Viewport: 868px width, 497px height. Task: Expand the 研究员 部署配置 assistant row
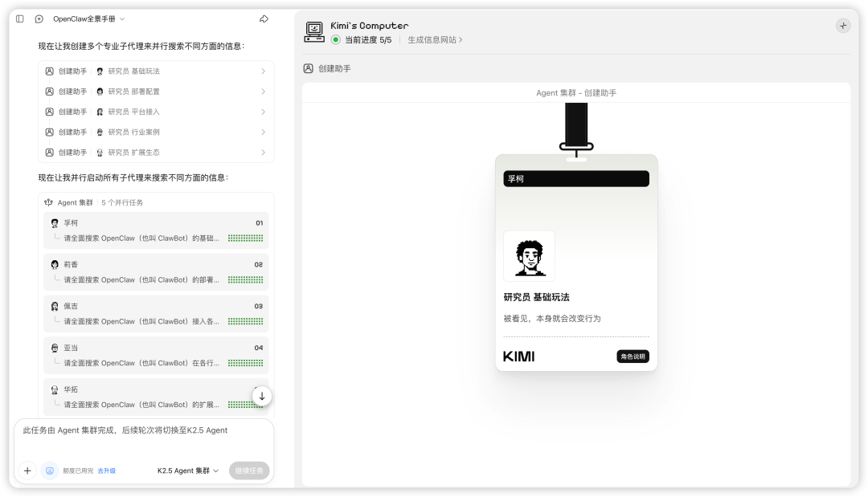point(156,92)
